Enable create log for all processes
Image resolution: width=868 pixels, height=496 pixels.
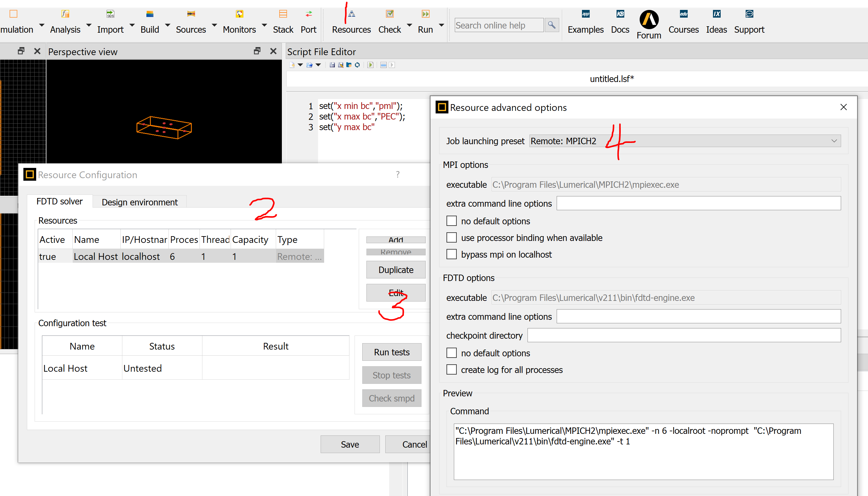451,370
